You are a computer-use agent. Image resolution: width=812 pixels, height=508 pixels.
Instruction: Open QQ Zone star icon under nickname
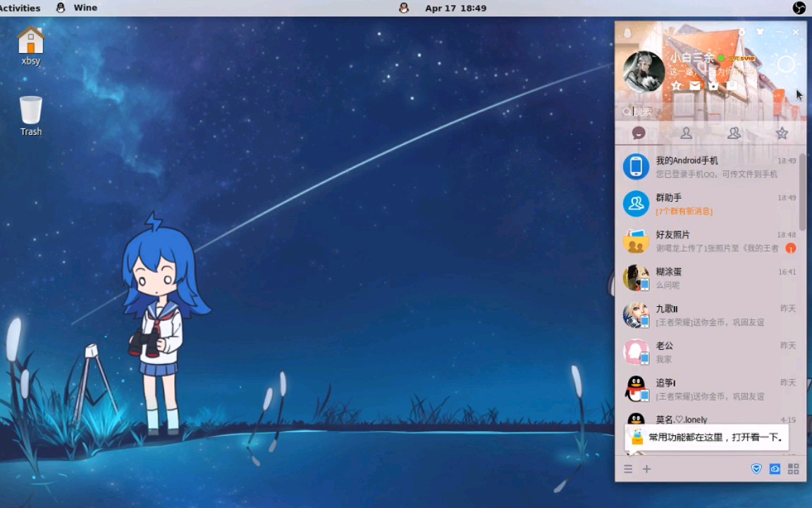click(676, 85)
